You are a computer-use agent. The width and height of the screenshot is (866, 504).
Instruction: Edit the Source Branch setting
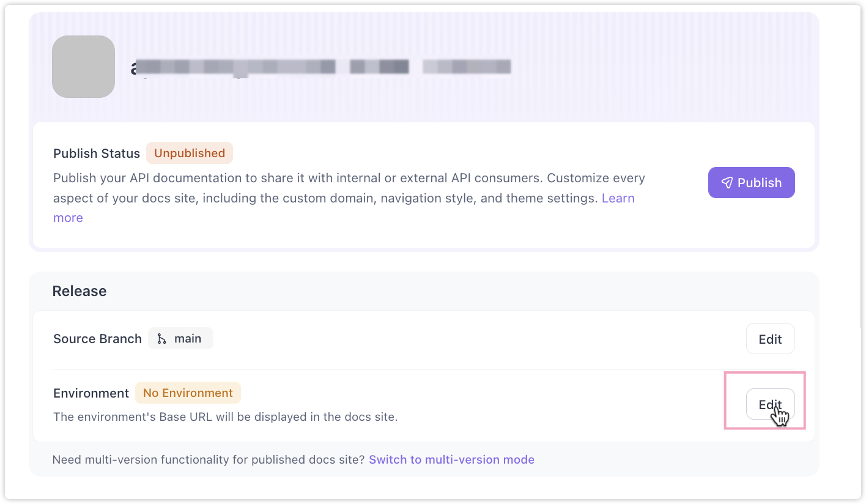770,339
